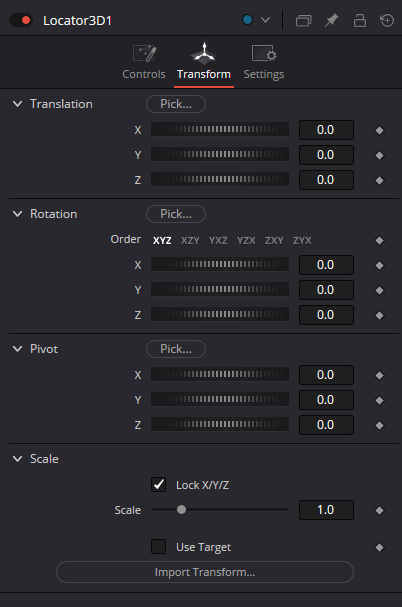Add keyframe for Rotation X

(x=380, y=266)
